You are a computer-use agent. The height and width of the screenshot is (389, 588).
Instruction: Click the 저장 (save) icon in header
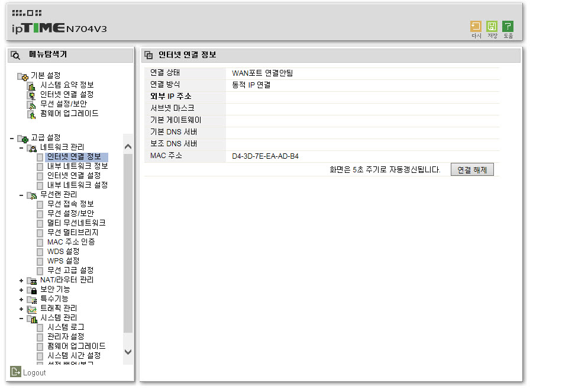point(492,26)
